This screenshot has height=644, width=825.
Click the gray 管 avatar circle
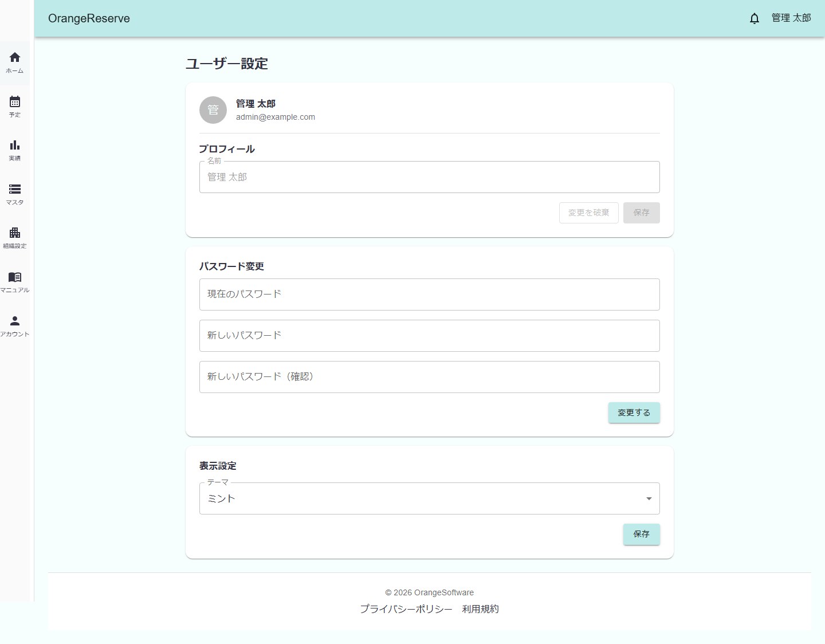point(213,110)
